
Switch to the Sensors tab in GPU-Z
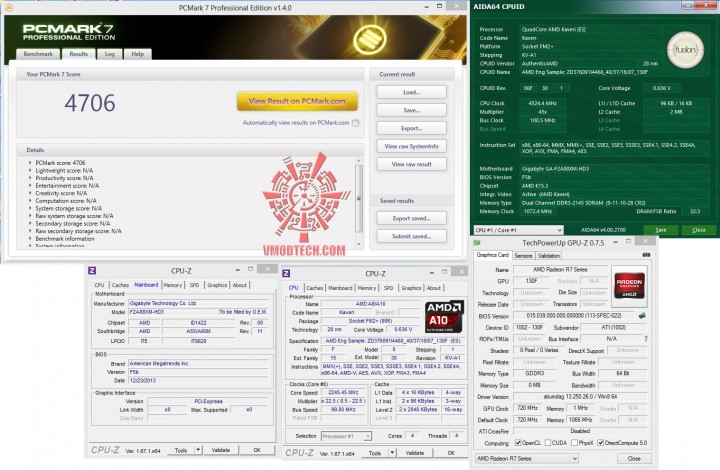coord(523,256)
